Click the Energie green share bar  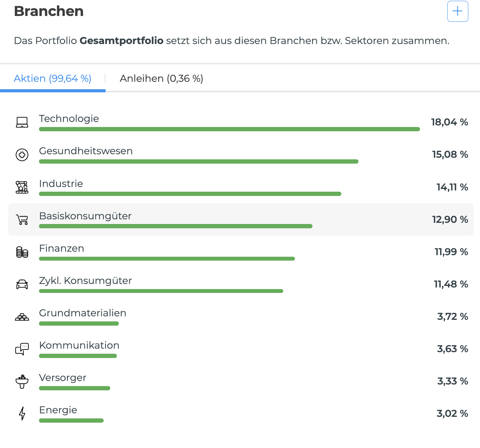click(71, 421)
